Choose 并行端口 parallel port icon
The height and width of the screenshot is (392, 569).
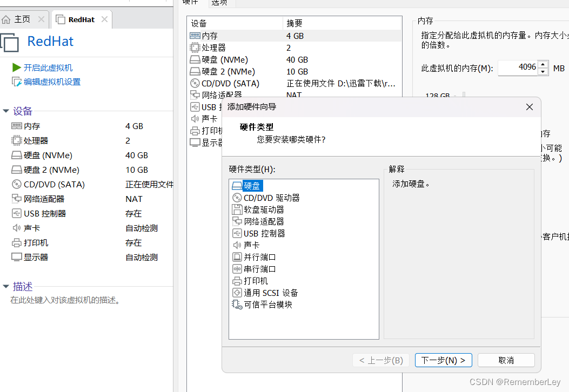pos(237,257)
